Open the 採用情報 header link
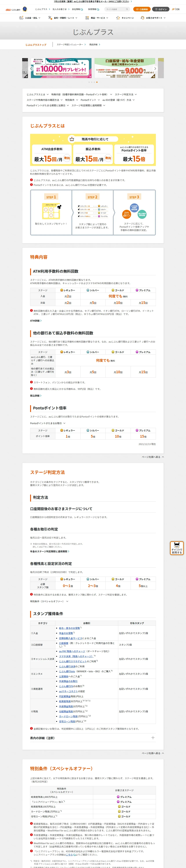 click(x=93, y=9)
